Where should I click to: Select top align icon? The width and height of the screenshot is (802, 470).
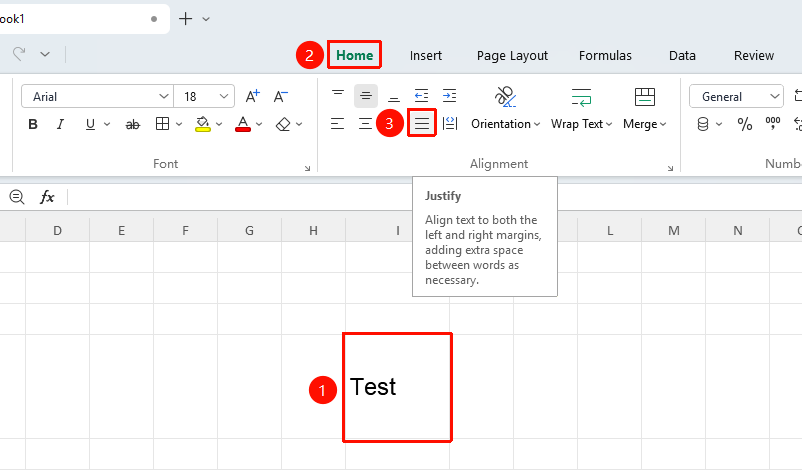pos(338,96)
